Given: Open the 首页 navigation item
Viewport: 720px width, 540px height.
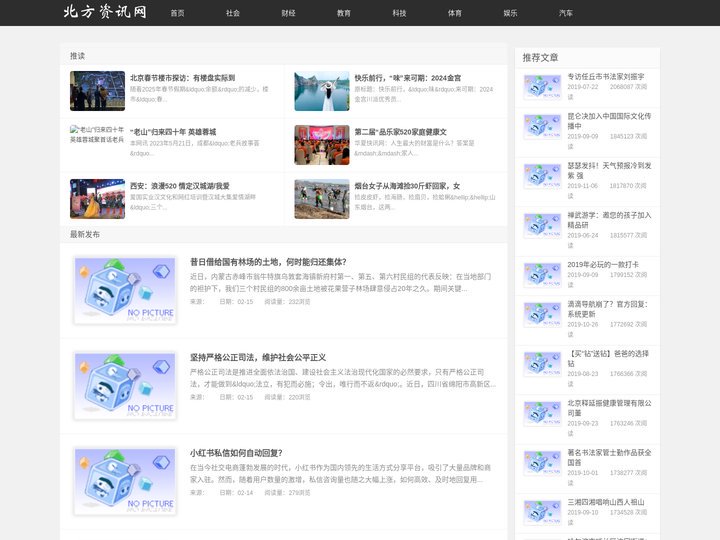Looking at the screenshot, I should click(177, 13).
